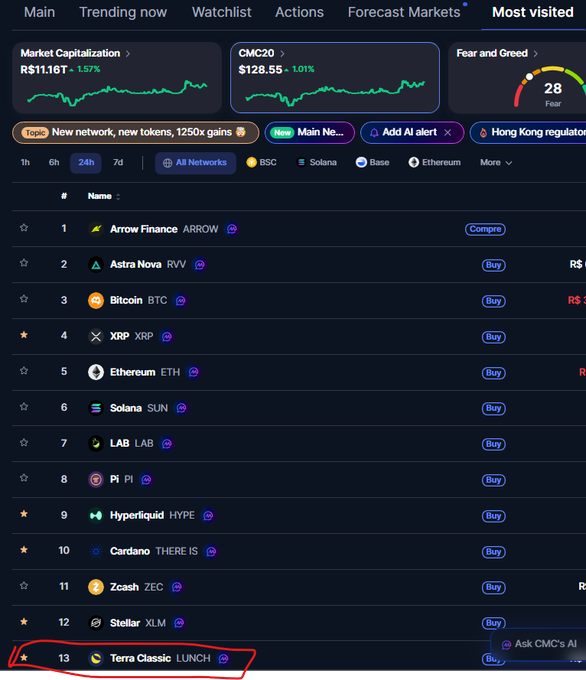Remove XRP from watchlist via star
586x680 pixels.
click(x=24, y=335)
